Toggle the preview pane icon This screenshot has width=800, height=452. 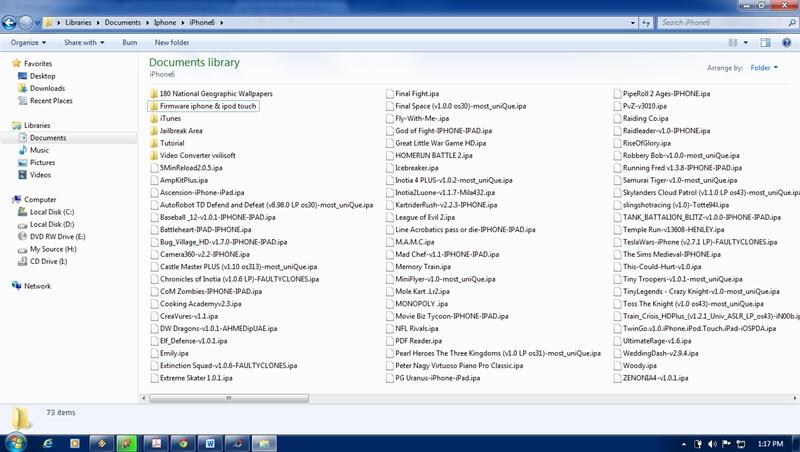click(765, 42)
